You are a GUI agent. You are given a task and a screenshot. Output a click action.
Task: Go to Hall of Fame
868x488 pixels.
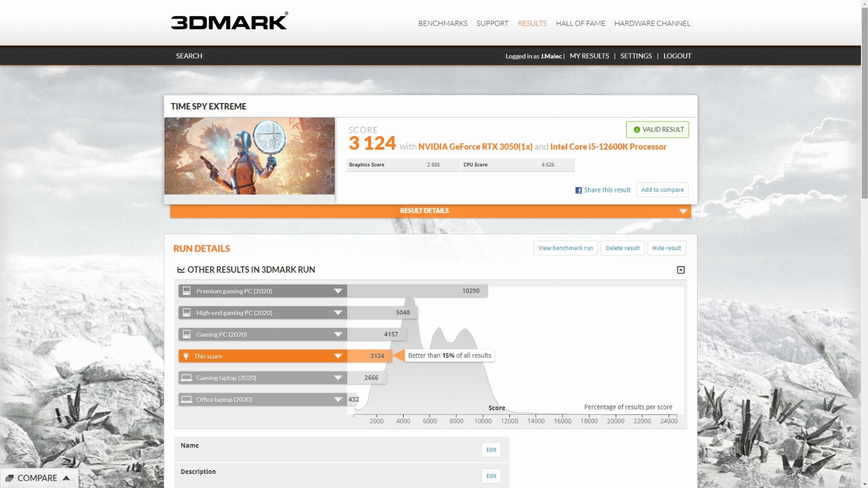(x=580, y=23)
